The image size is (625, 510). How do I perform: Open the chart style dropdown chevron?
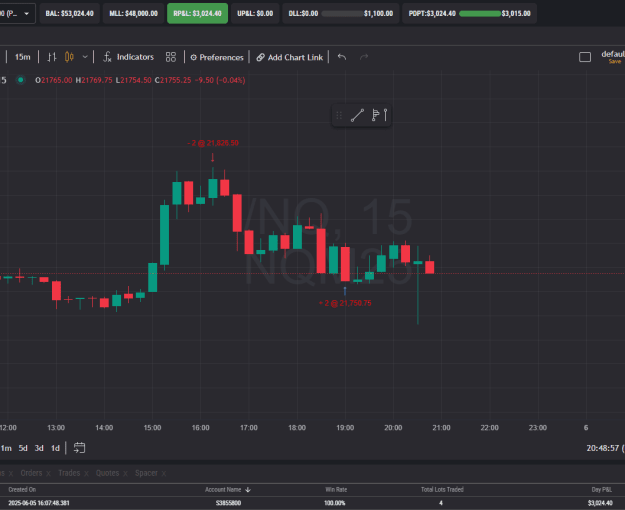[85, 57]
